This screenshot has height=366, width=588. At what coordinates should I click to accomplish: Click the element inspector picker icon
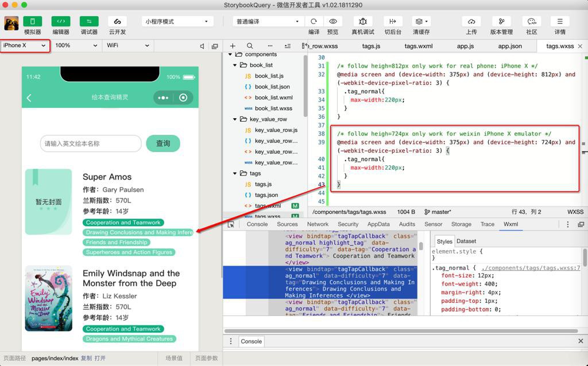pyautogui.click(x=231, y=224)
